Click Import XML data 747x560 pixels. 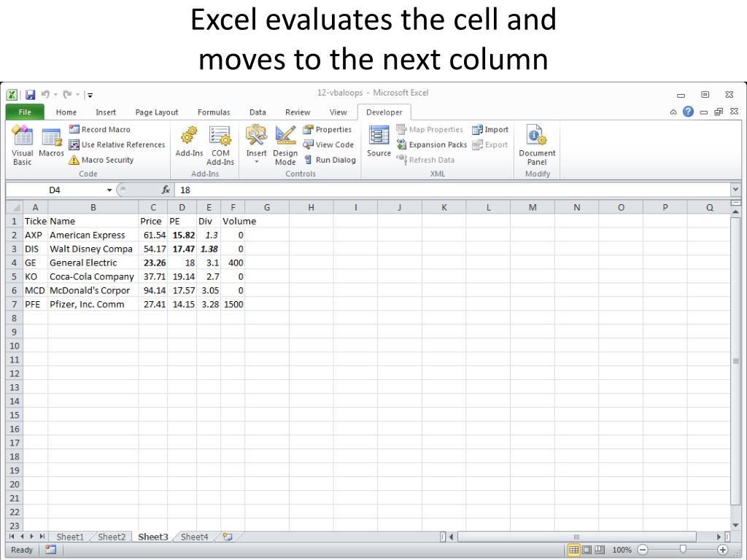(490, 130)
